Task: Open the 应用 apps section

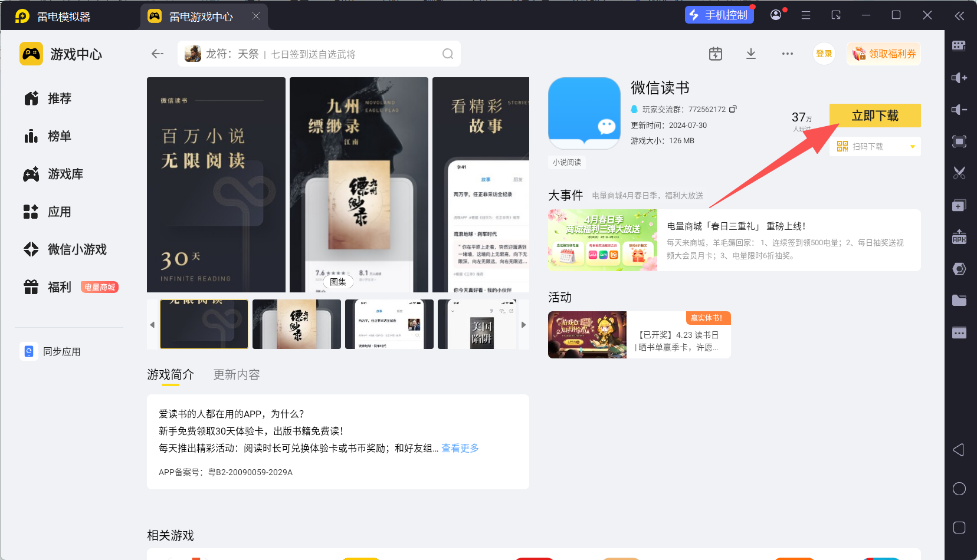Action: (x=48, y=212)
